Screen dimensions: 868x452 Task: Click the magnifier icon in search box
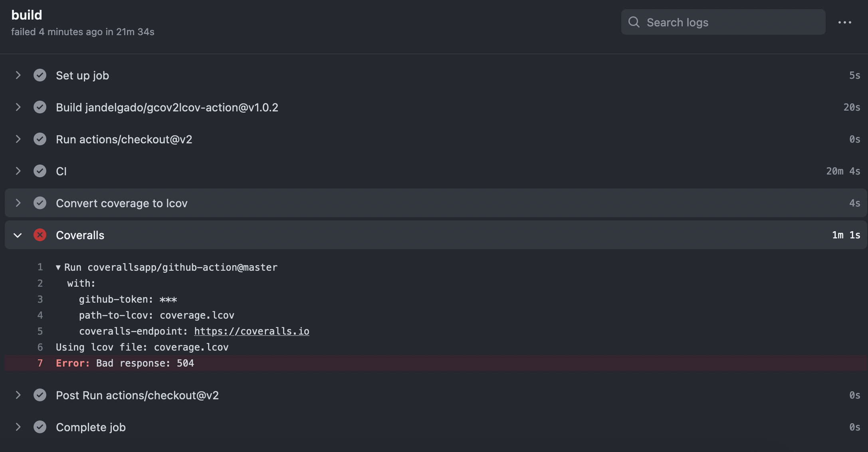634,22
